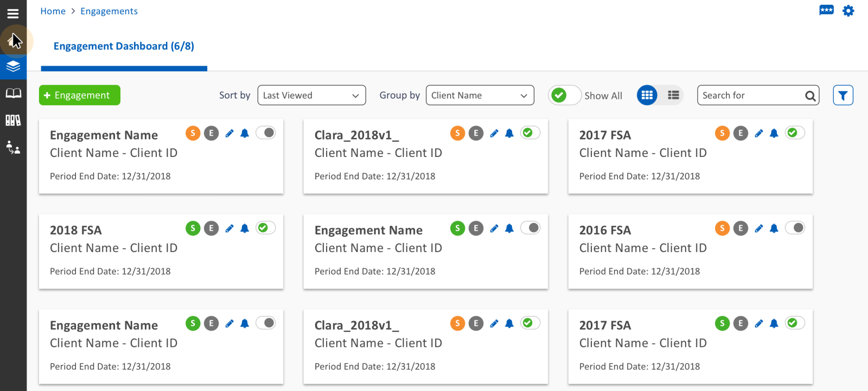The width and height of the screenshot is (868, 391).
Task: Click the chat feedback icon in header
Action: [x=826, y=10]
